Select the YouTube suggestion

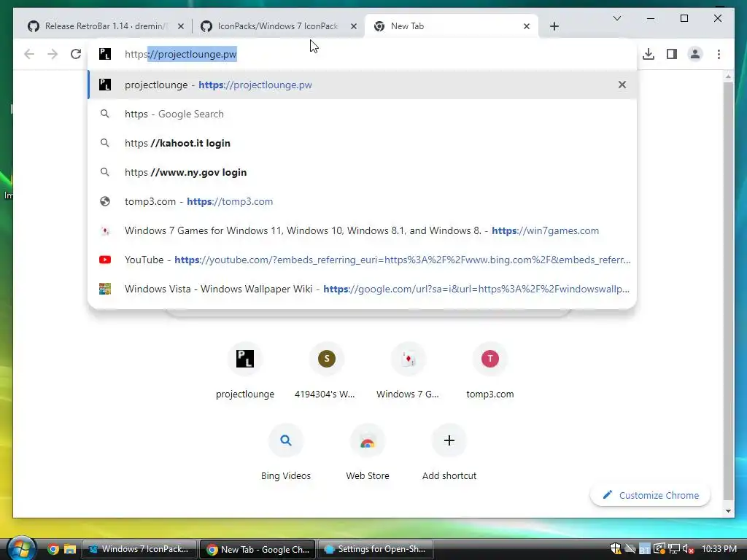(362, 260)
